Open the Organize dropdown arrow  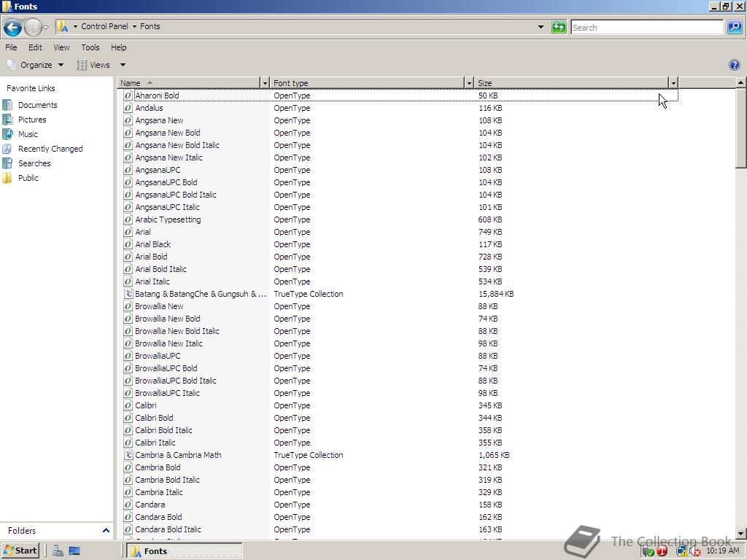pyautogui.click(x=61, y=65)
